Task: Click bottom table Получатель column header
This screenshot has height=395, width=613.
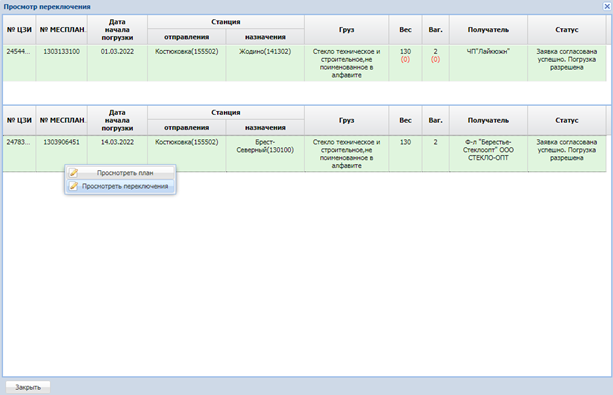Action: click(x=488, y=120)
